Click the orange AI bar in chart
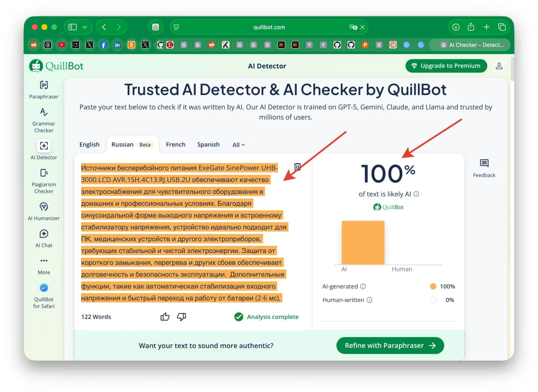 363,242
